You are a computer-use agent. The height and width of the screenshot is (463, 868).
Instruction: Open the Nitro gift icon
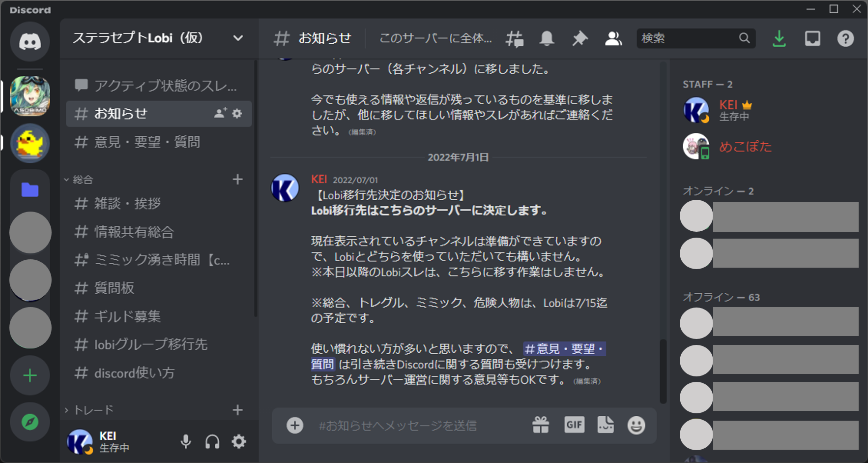coord(541,425)
